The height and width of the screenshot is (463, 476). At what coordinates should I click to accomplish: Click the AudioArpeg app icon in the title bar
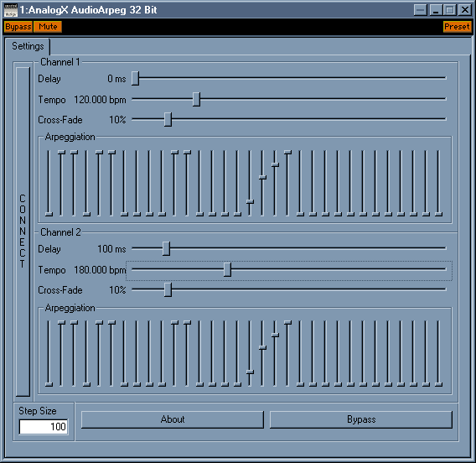(x=11, y=10)
